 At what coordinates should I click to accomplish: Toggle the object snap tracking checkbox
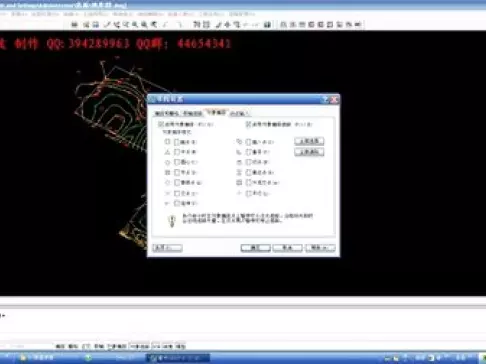point(248,124)
